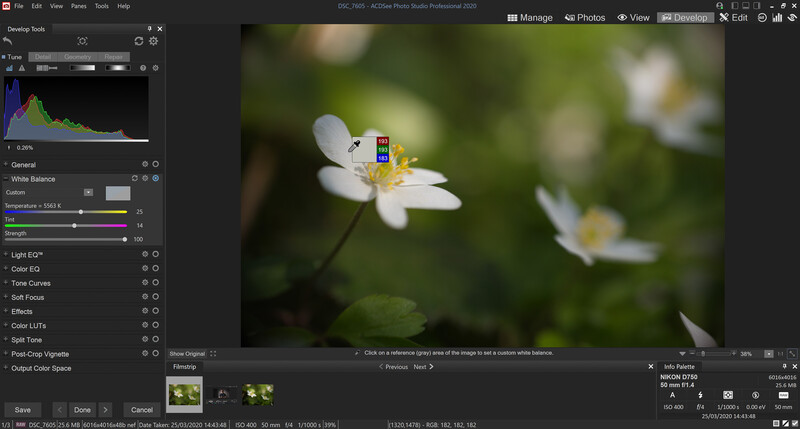The height and width of the screenshot is (429, 800).
Task: Toggle the Light EQ group on/off circle
Action: pyautogui.click(x=156, y=254)
